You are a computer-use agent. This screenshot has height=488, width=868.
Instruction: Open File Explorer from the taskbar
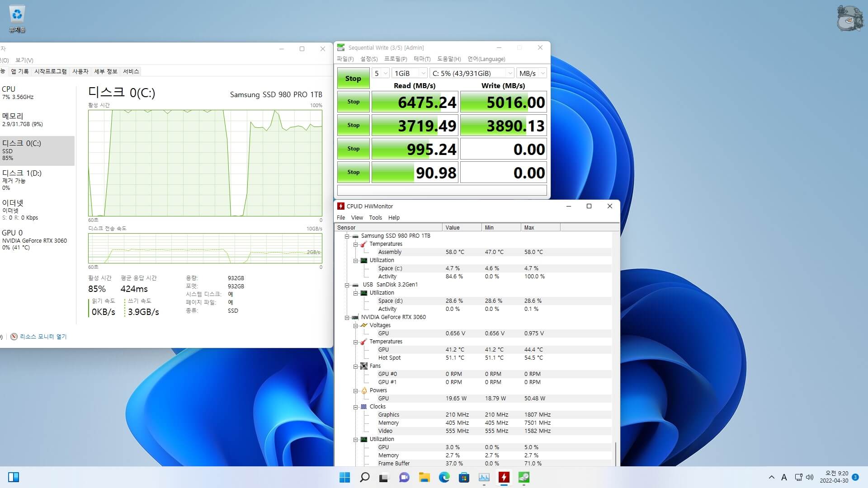[x=424, y=477]
